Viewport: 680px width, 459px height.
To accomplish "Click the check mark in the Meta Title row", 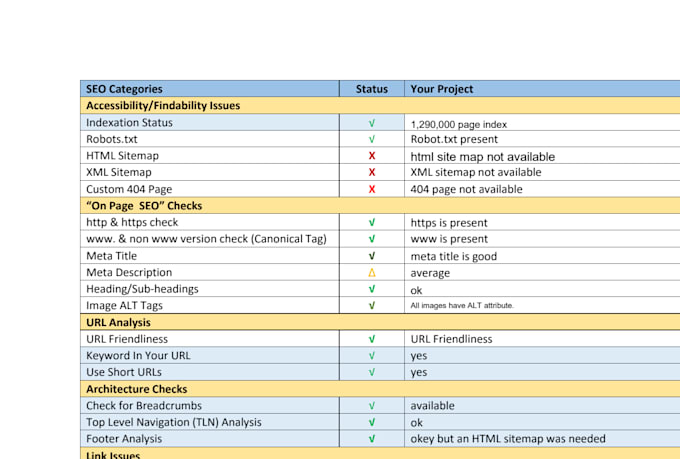I will click(x=372, y=256).
